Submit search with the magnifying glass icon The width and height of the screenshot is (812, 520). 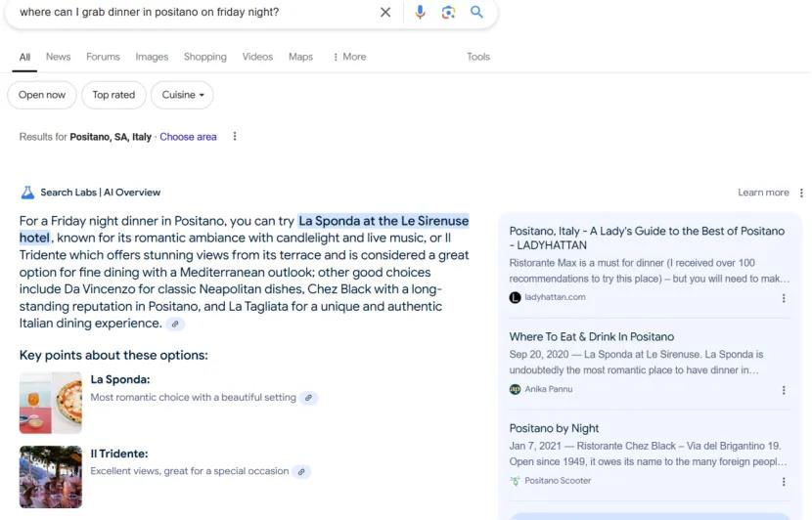tap(476, 12)
